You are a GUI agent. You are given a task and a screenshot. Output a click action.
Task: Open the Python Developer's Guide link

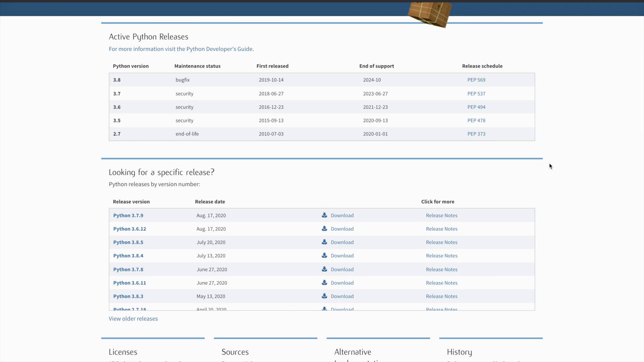click(181, 49)
